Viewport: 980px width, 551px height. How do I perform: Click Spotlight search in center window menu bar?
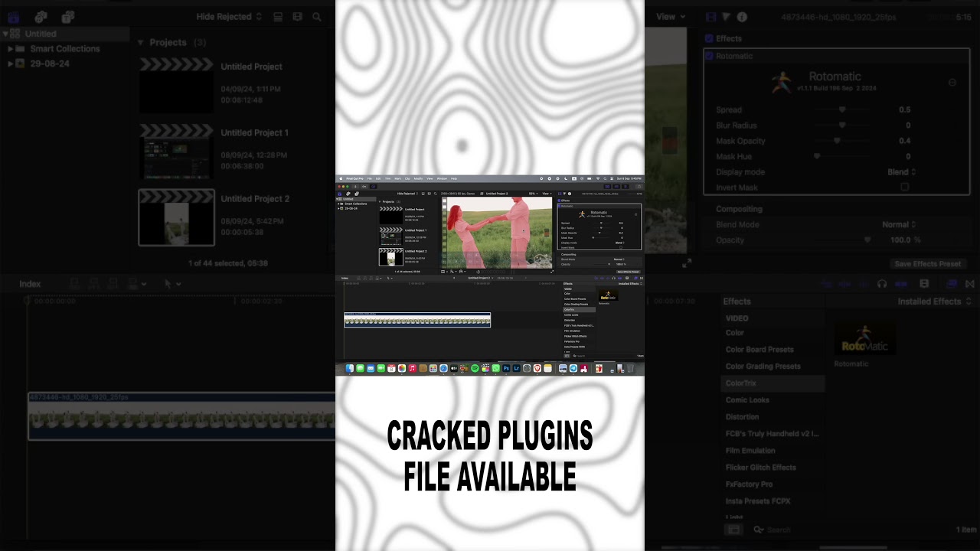(x=605, y=178)
